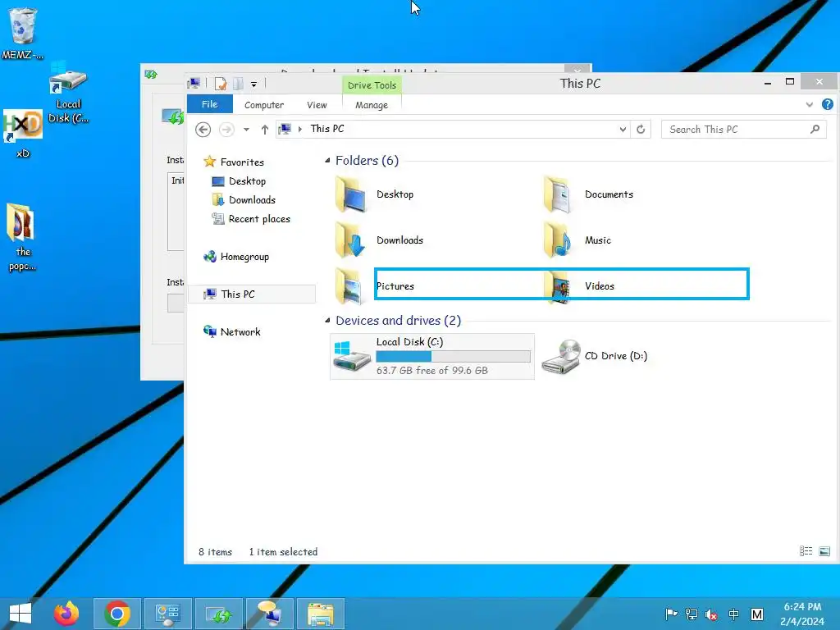Click '1 item selected' status text
The width and height of the screenshot is (840, 630).
(283, 552)
